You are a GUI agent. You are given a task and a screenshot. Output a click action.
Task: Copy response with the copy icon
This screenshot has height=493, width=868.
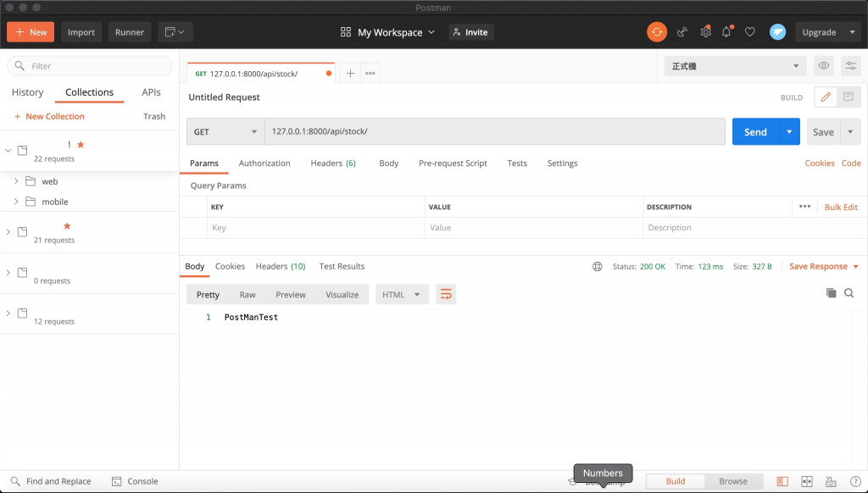pos(831,293)
